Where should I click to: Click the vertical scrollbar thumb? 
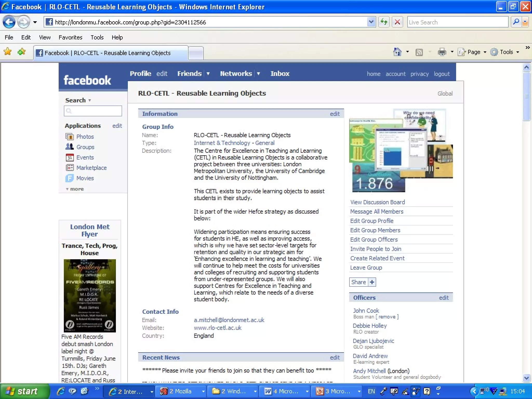click(527, 97)
